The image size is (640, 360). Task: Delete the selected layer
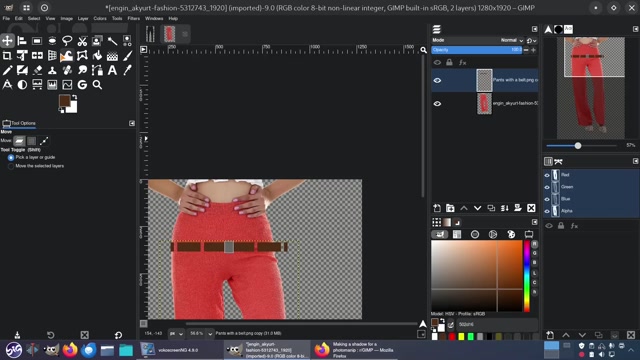531,208
